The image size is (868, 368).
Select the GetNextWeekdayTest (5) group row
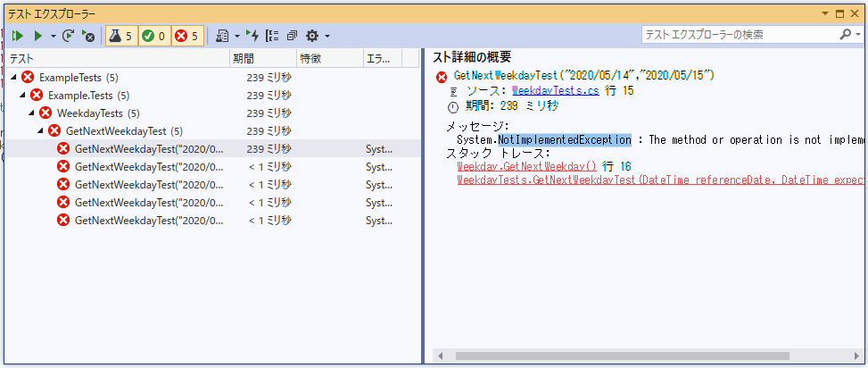pyautogui.click(x=213, y=130)
